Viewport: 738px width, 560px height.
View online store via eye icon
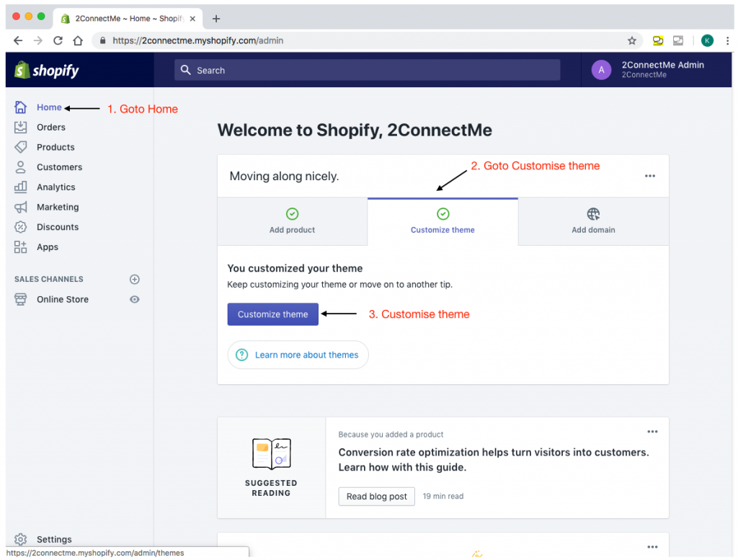point(135,299)
